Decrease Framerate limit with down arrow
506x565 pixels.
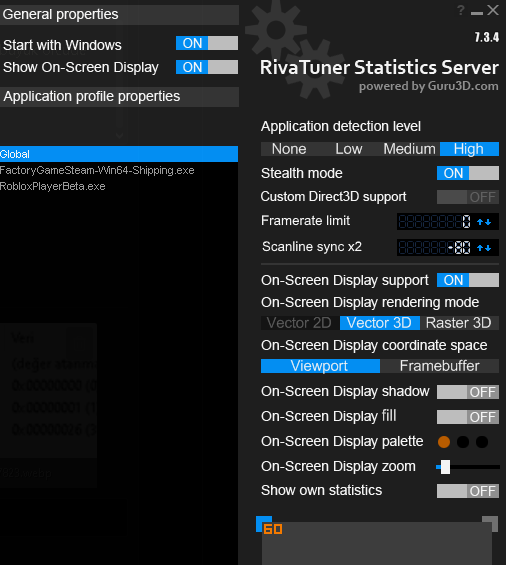(488, 222)
